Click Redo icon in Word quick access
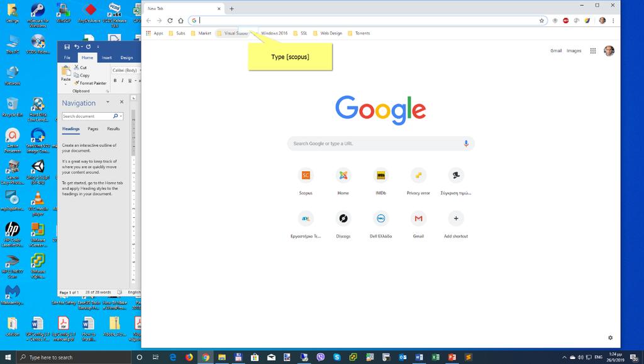The image size is (644, 364). (x=88, y=47)
